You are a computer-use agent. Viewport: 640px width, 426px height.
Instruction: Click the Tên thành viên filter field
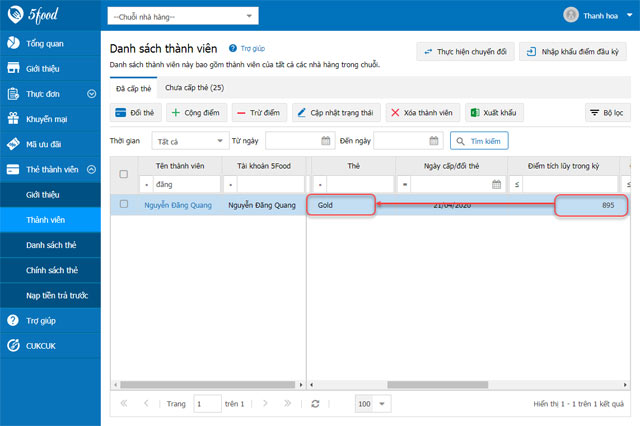point(185,185)
